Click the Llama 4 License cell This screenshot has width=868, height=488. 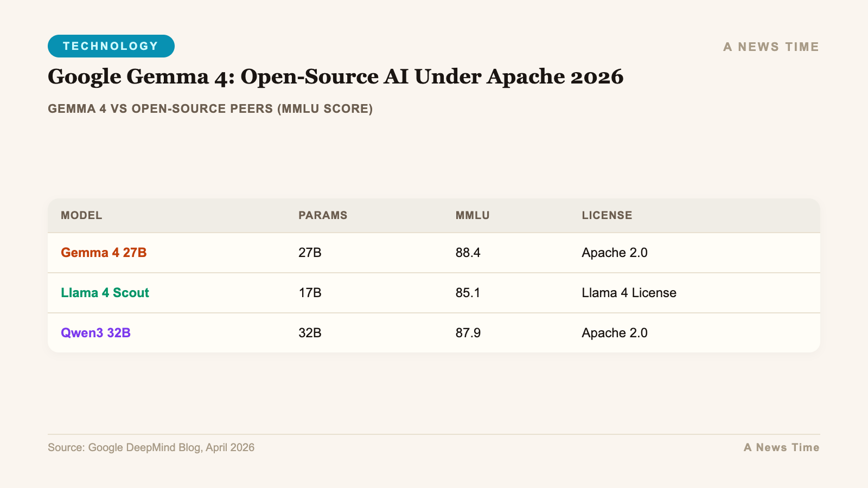click(629, 293)
